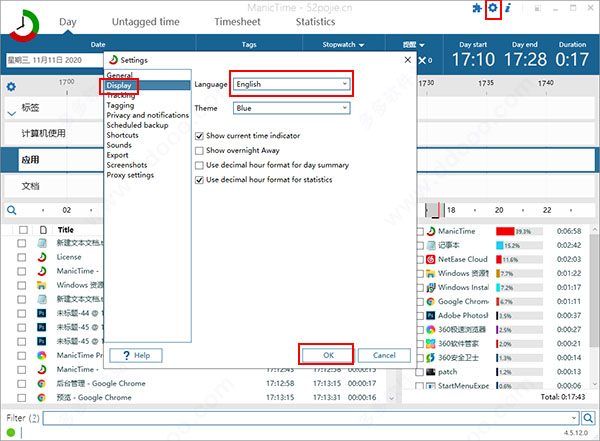Click Cancel in Settings dialog
600x441 pixels.
pyautogui.click(x=384, y=355)
